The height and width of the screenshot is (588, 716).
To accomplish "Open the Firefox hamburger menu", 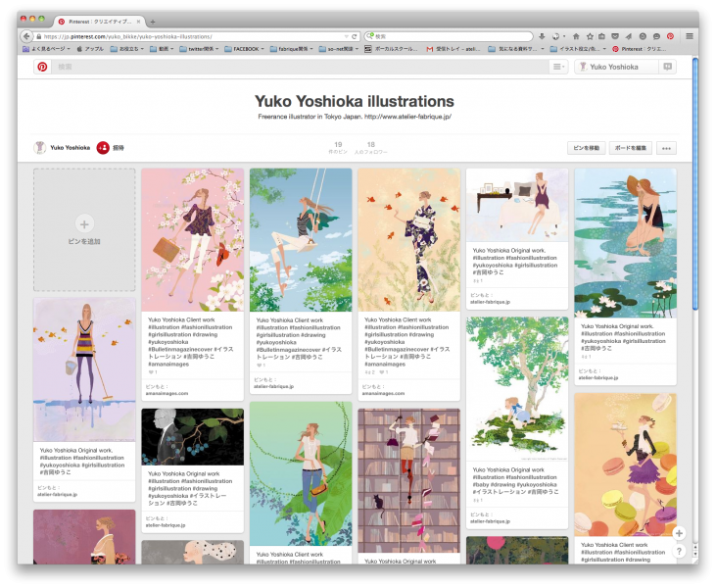I will (690, 36).
